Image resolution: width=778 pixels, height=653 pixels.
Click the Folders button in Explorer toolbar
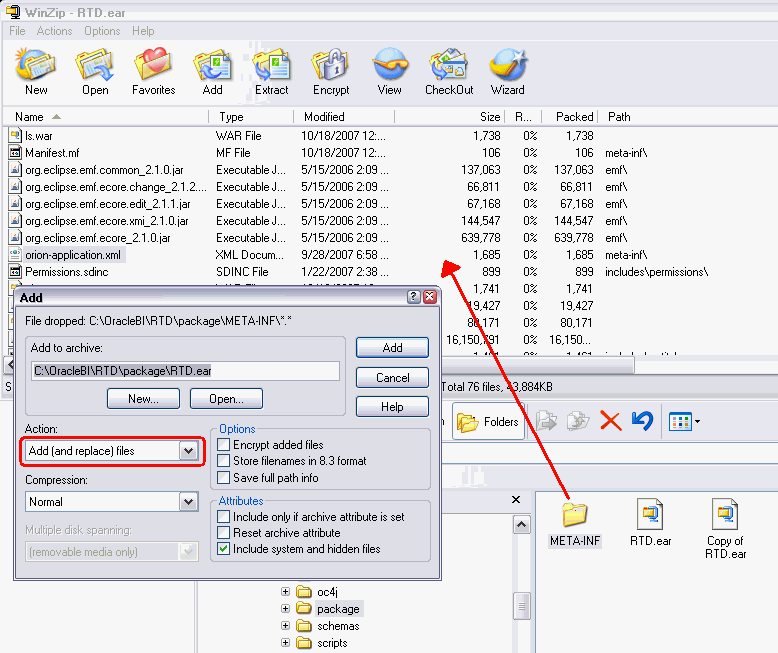(488, 422)
